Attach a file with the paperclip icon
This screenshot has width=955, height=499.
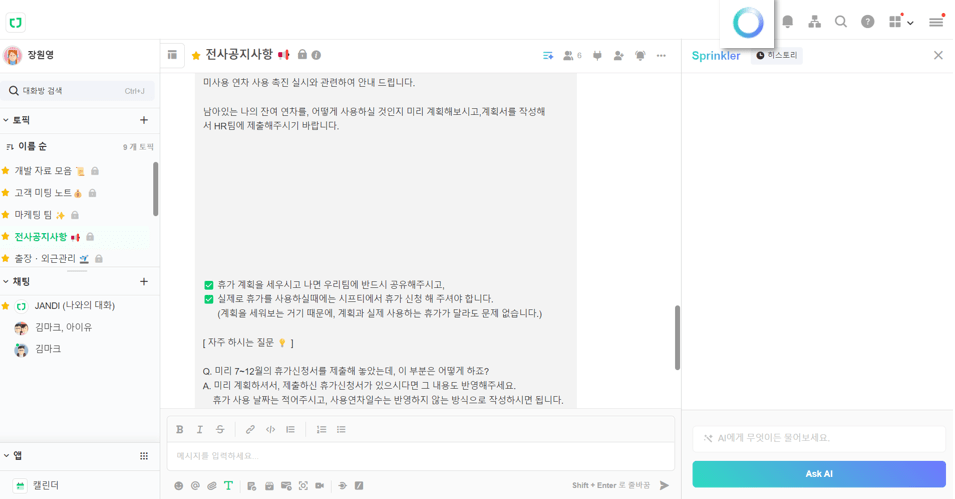tap(212, 486)
